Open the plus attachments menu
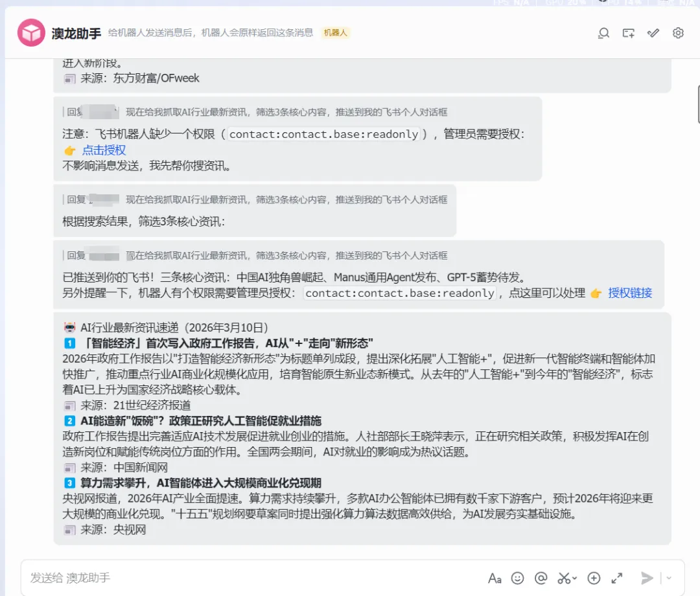This screenshot has width=700, height=596. pos(594,579)
